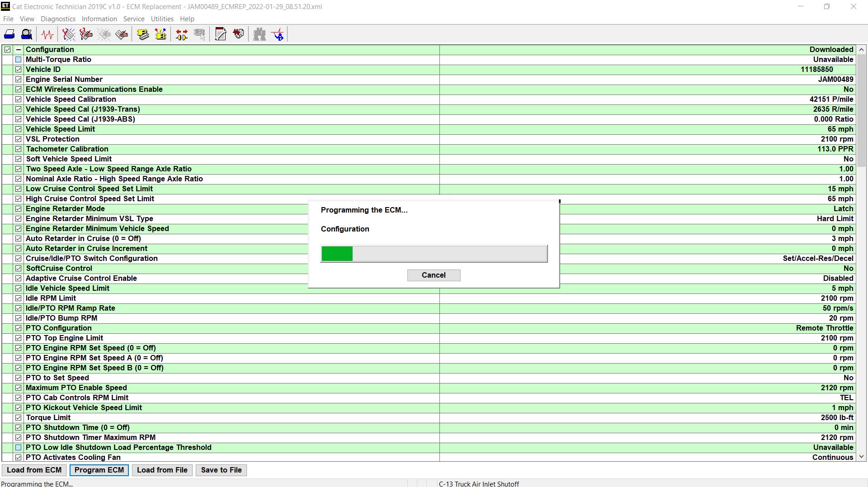Click the Configuration programming progress bar

434,254
